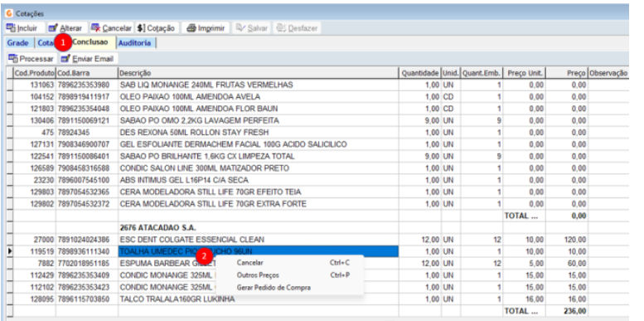Viewport: 644px width, 321px height.
Task: Click the Salvar toolbar button
Action: (252, 28)
